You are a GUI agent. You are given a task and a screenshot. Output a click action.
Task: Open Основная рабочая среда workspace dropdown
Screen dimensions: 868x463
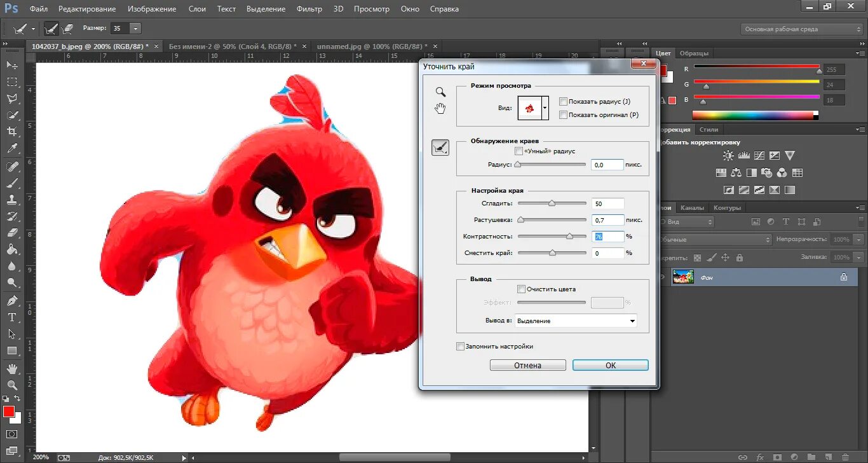(x=802, y=29)
